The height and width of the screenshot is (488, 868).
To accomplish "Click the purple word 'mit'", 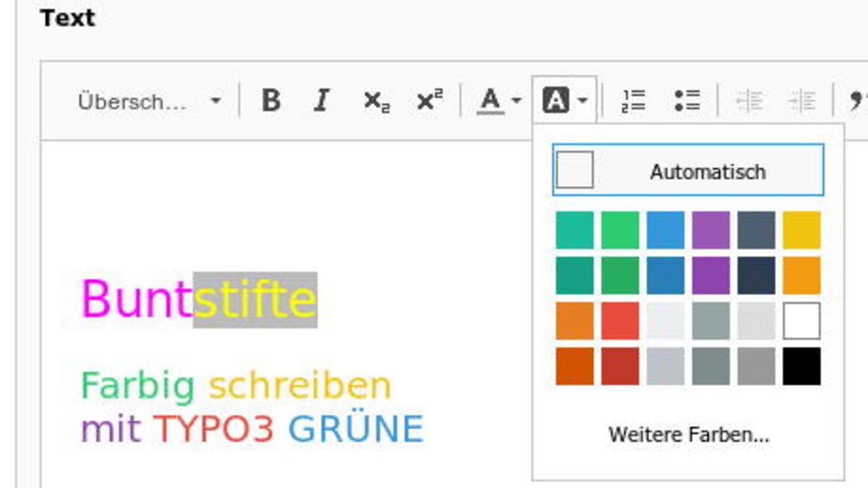I will tap(111, 429).
